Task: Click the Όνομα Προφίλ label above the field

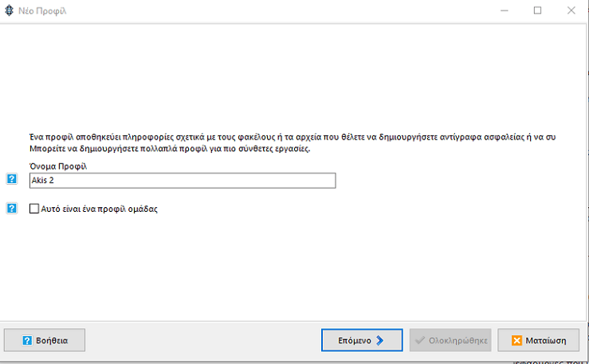Action: point(58,166)
